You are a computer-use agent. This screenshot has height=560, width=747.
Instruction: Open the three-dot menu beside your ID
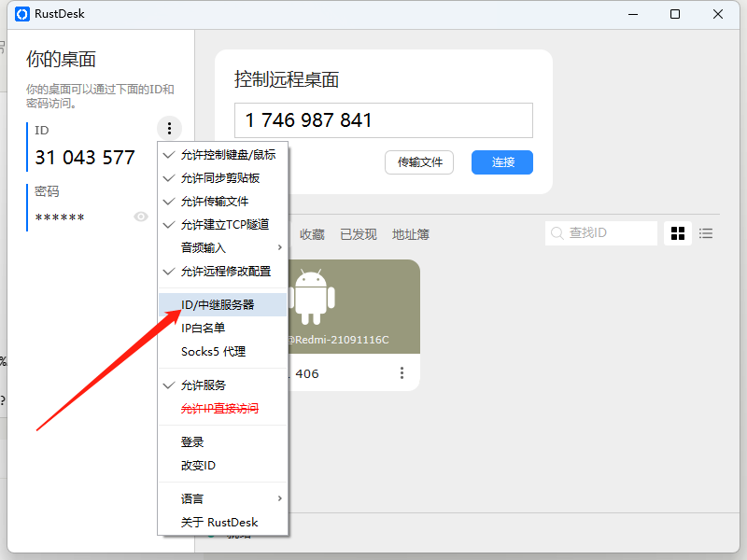[169, 128]
